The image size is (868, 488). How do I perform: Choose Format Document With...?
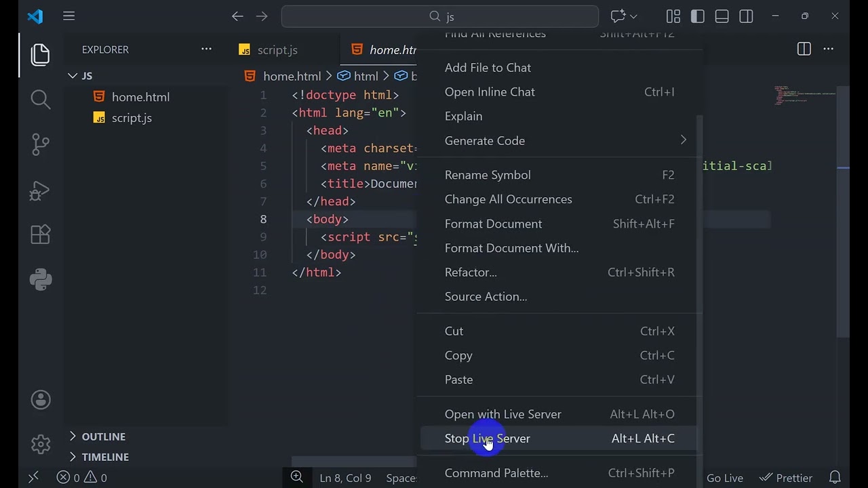(x=559, y=248)
